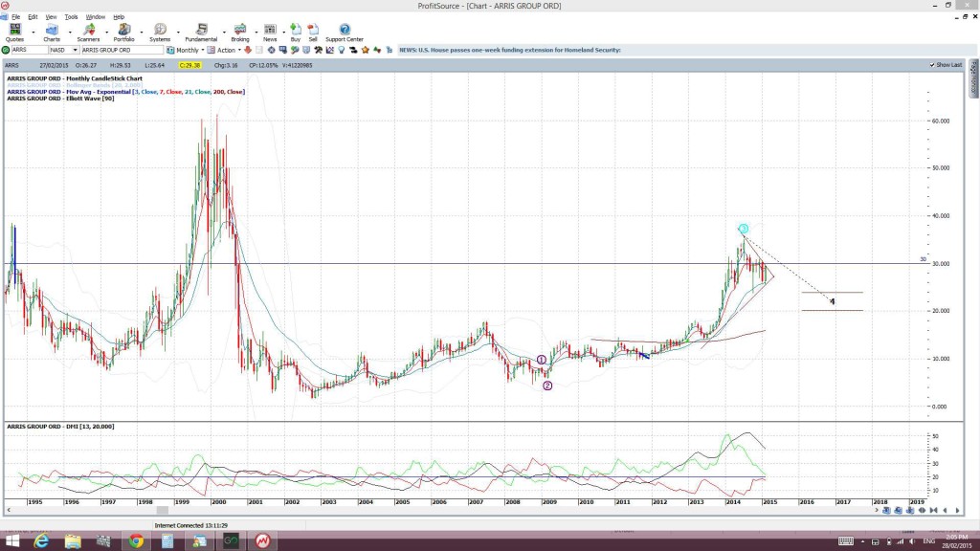Click the rightmost chart toolbar icon before the news ticker

click(x=389, y=50)
